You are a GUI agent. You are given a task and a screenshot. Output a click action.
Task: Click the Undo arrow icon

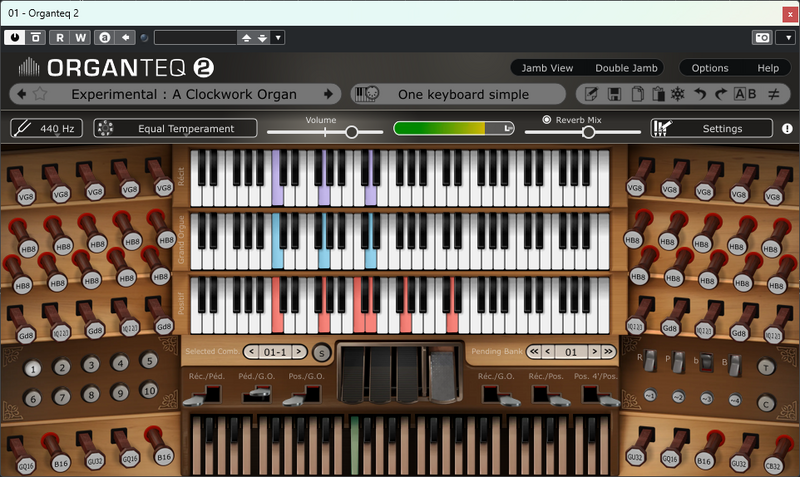[x=700, y=94]
